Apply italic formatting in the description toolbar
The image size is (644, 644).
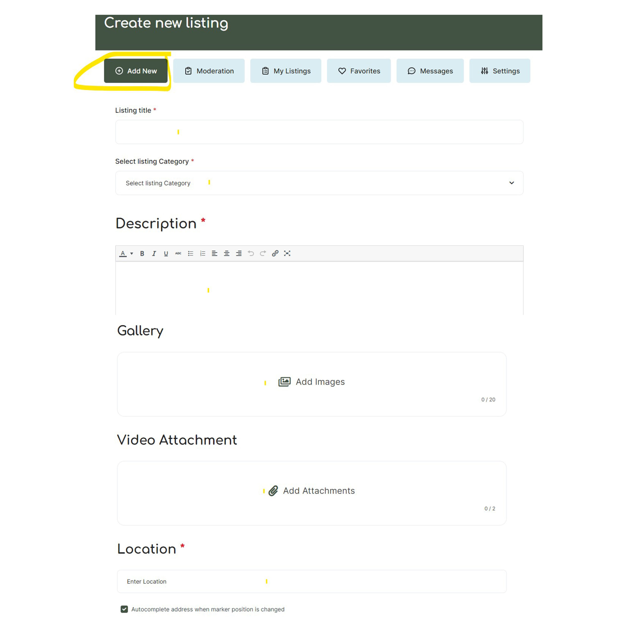click(154, 254)
